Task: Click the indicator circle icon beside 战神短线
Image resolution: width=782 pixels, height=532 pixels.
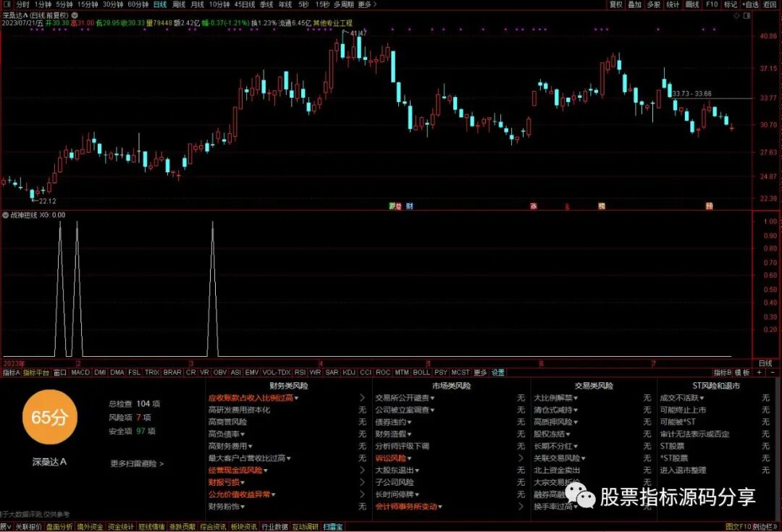Action: pos(6,216)
